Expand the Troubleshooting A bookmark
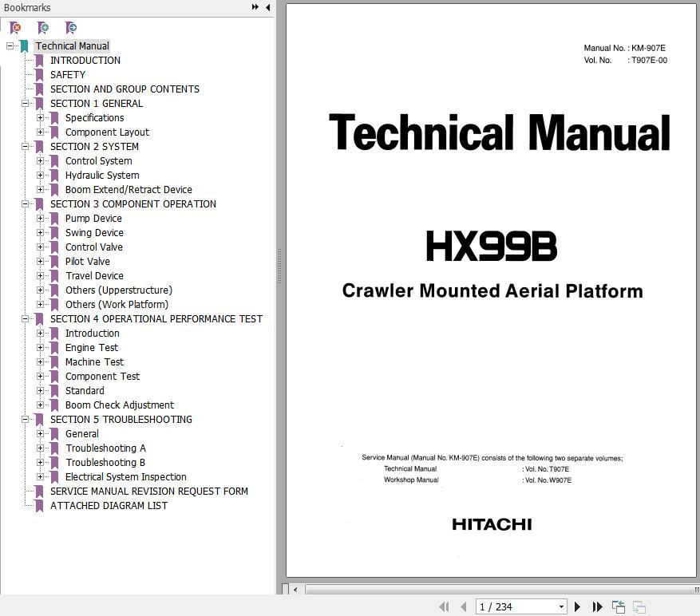Viewport: 700px width, 616px height. point(40,448)
